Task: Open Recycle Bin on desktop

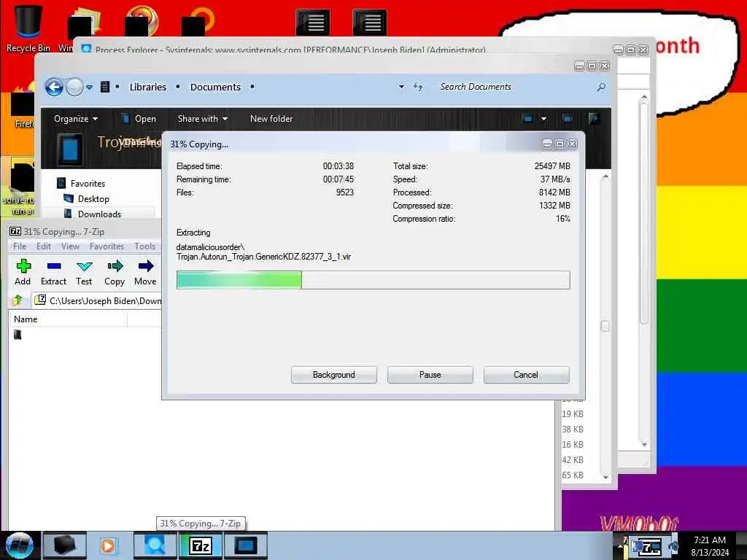Action: [x=28, y=28]
